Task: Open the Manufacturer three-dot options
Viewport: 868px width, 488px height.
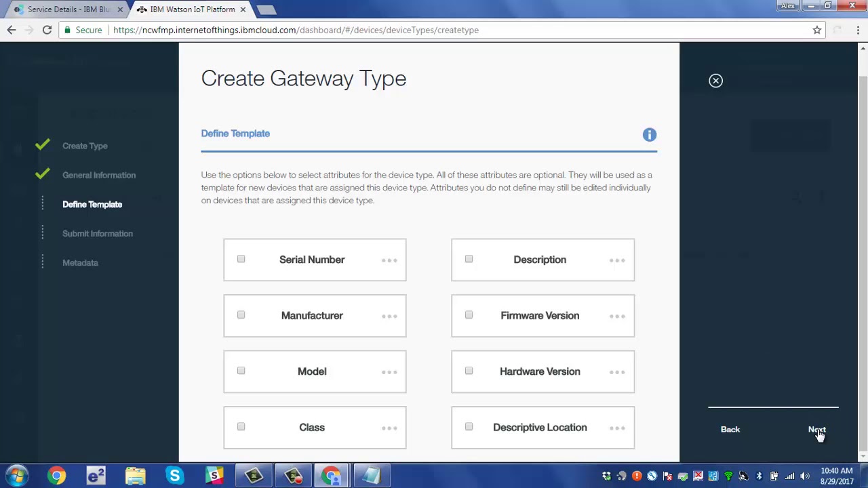Action: point(389,316)
